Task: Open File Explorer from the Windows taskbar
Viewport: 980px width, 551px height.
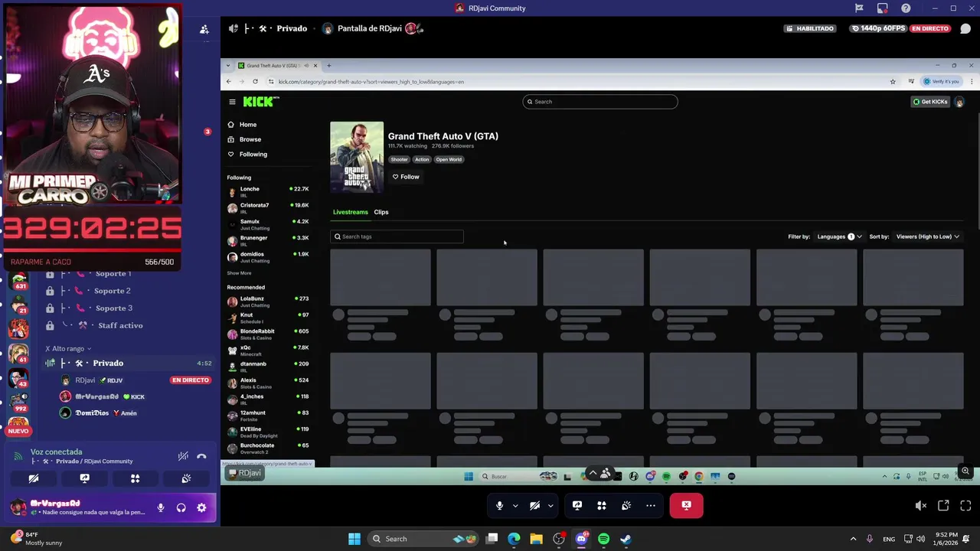Action: pos(536,539)
